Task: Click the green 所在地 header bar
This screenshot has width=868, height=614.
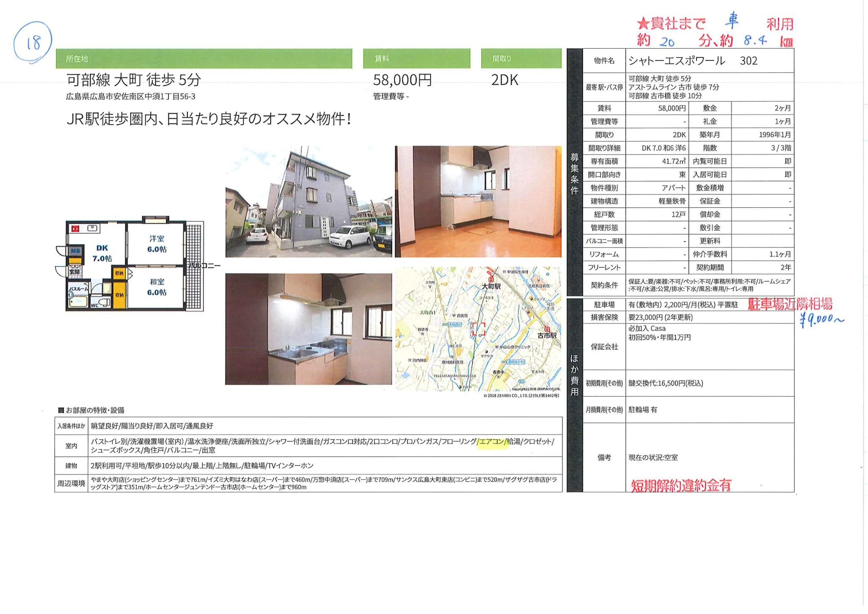Action: pos(204,59)
